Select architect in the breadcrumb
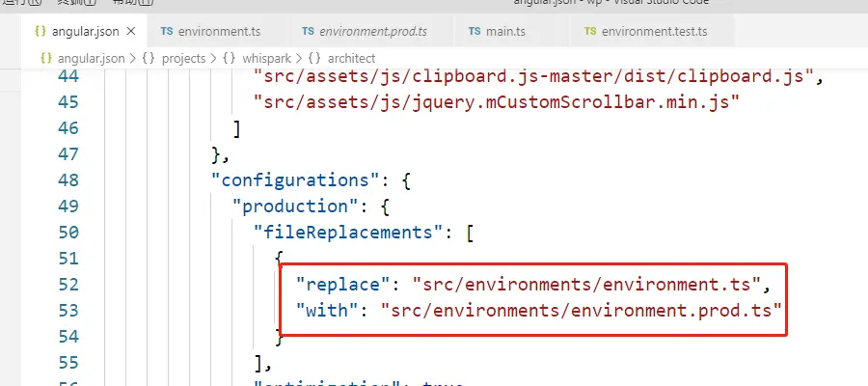 (x=351, y=58)
